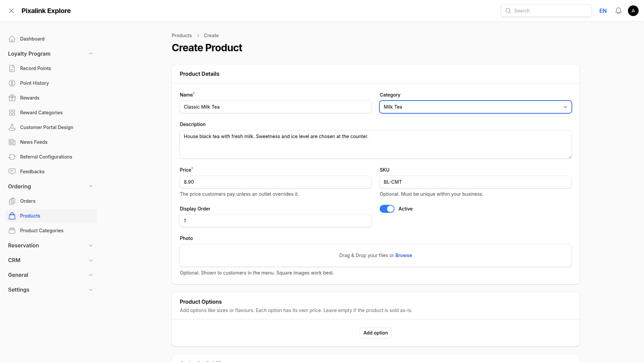
Task: Click the search magnifier icon
Action: click(x=508, y=11)
